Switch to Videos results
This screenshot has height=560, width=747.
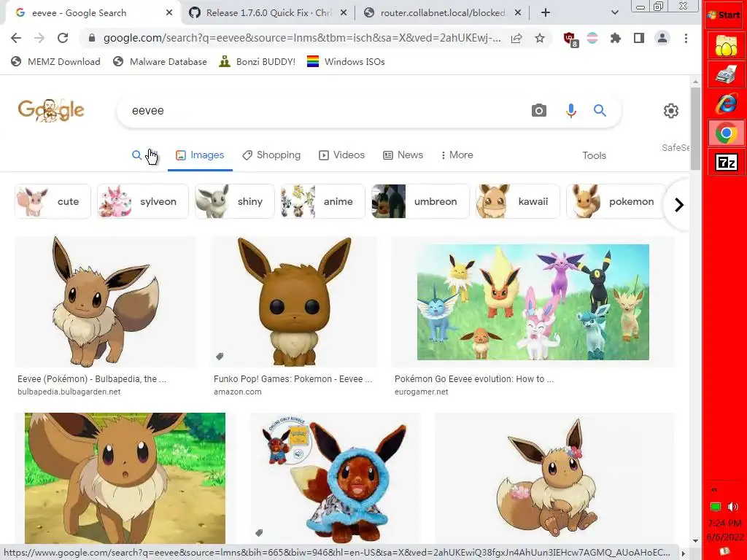[342, 155]
